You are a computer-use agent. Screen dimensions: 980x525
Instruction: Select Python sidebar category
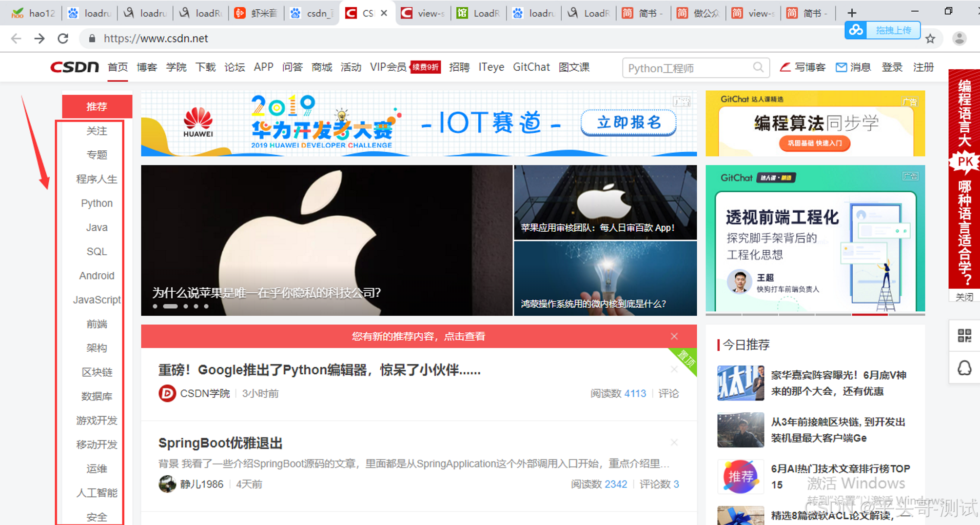coord(97,203)
